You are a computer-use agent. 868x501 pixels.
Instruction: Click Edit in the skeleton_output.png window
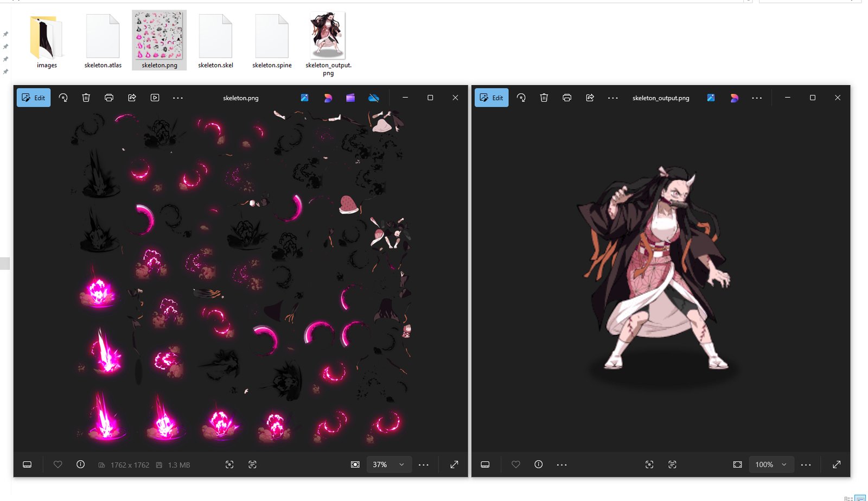(492, 98)
